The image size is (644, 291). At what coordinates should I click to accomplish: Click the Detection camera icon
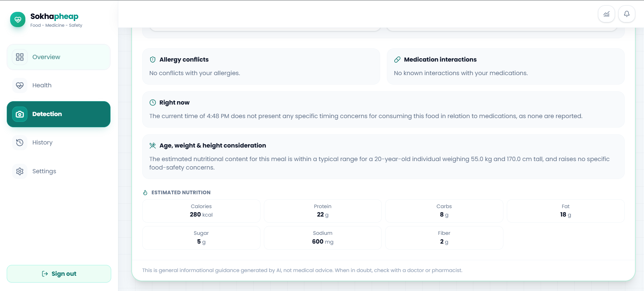click(x=20, y=114)
